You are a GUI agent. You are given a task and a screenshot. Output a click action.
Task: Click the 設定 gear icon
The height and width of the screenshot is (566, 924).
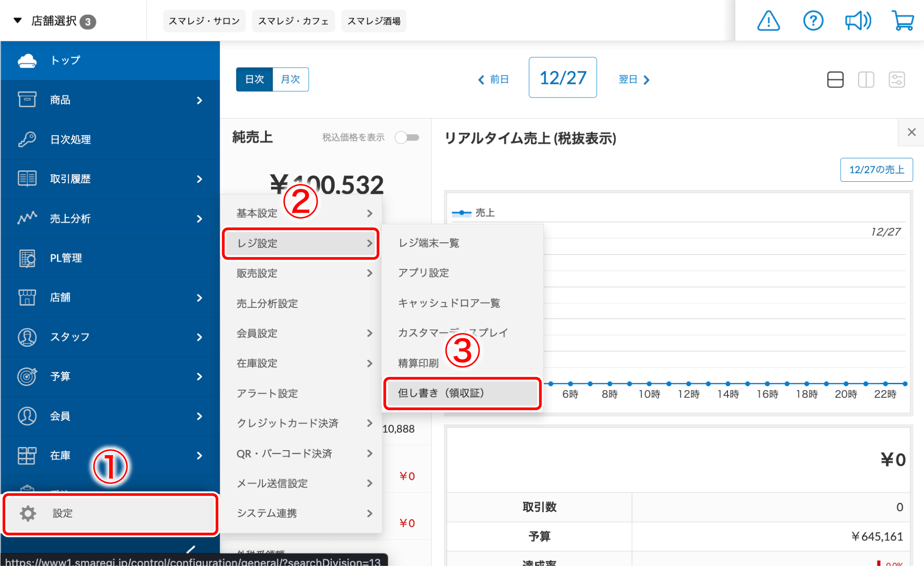[x=28, y=513]
